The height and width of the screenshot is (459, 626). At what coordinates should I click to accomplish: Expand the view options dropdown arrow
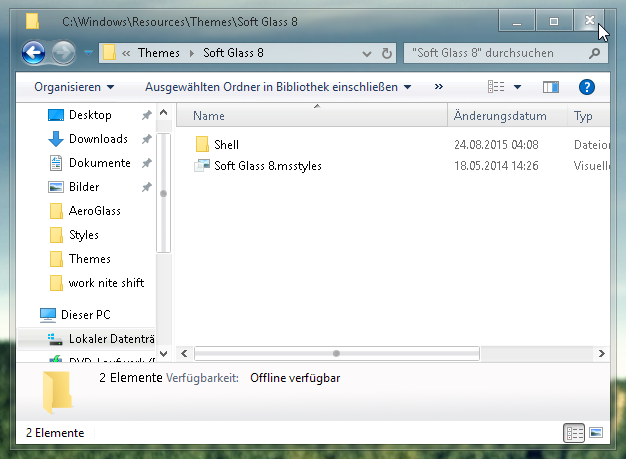tap(518, 88)
